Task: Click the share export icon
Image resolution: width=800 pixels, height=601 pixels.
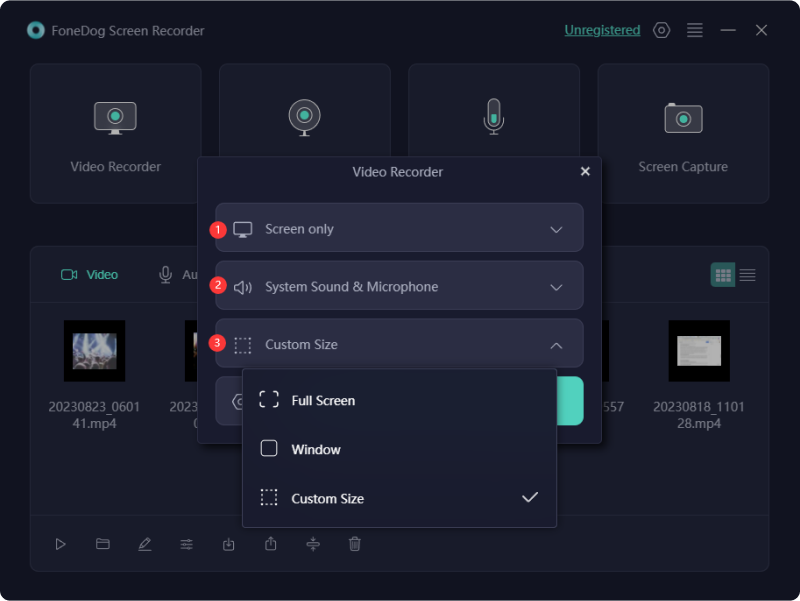Action: [271, 544]
